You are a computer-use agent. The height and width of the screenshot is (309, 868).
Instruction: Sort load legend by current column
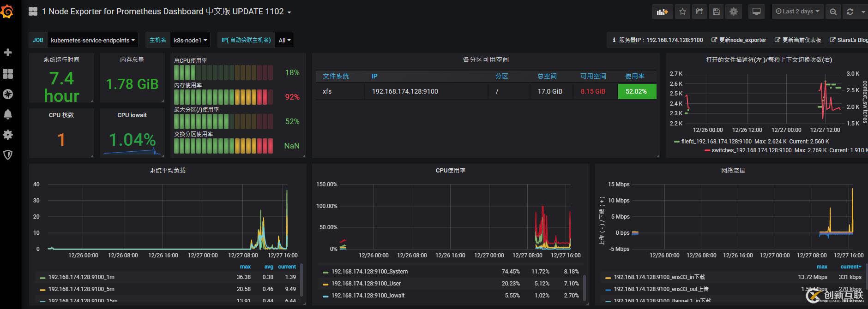[287, 267]
